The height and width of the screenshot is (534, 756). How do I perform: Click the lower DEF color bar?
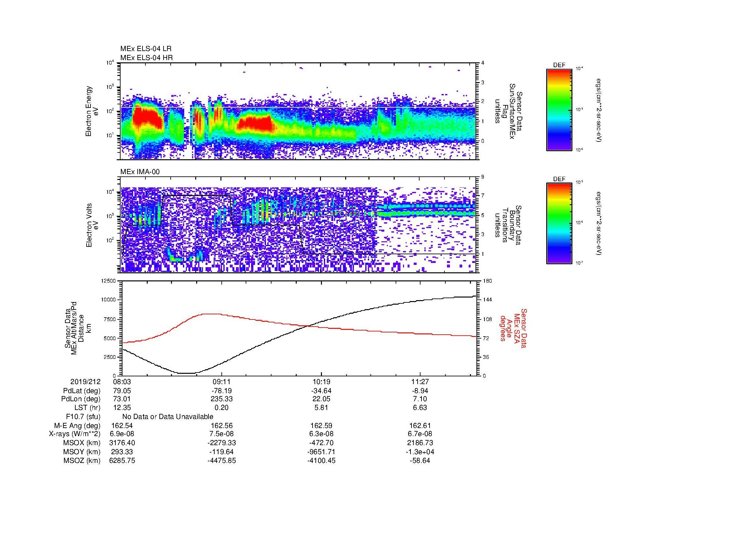point(559,224)
